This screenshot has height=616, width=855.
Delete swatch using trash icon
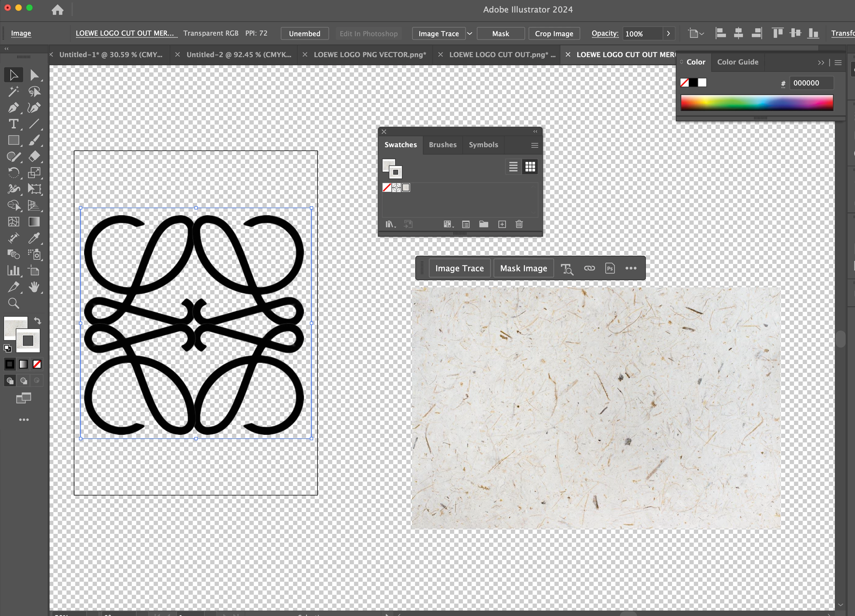(519, 224)
